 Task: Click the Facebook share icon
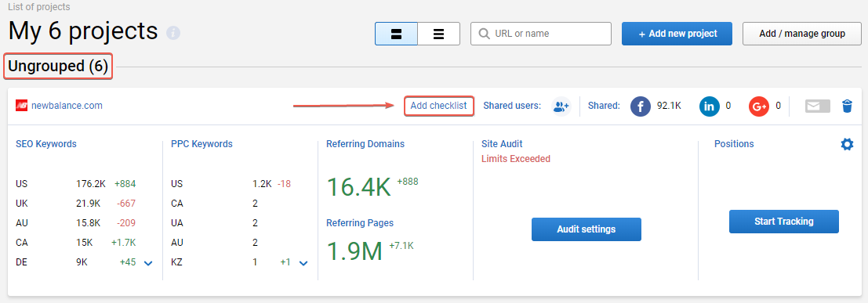click(x=641, y=106)
